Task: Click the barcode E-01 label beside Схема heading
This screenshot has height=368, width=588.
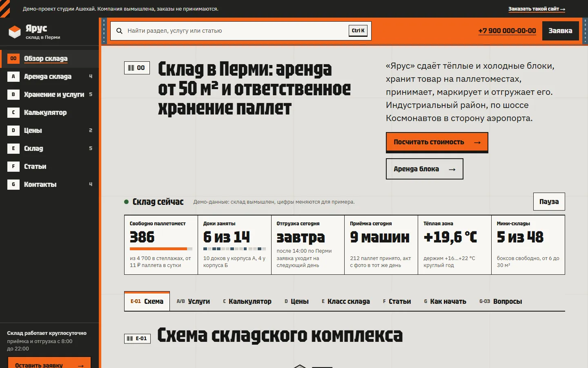Action: point(137,339)
